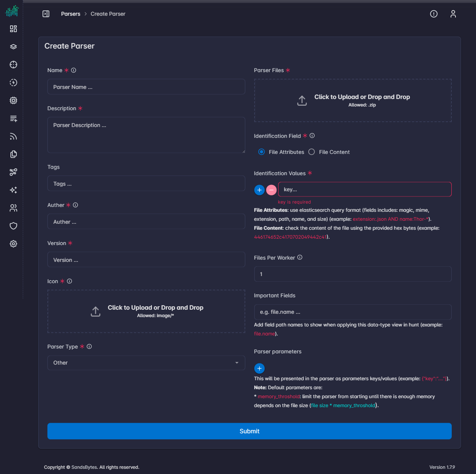The image size is (476, 474).
Task: Go to Parsers breadcrumb
Action: (71, 14)
